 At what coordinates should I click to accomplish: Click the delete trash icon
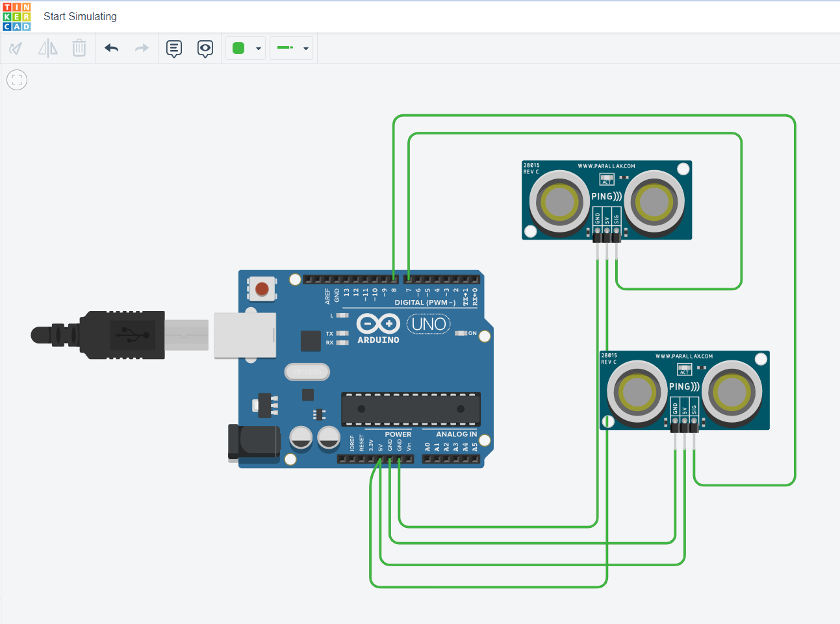pos(79,48)
